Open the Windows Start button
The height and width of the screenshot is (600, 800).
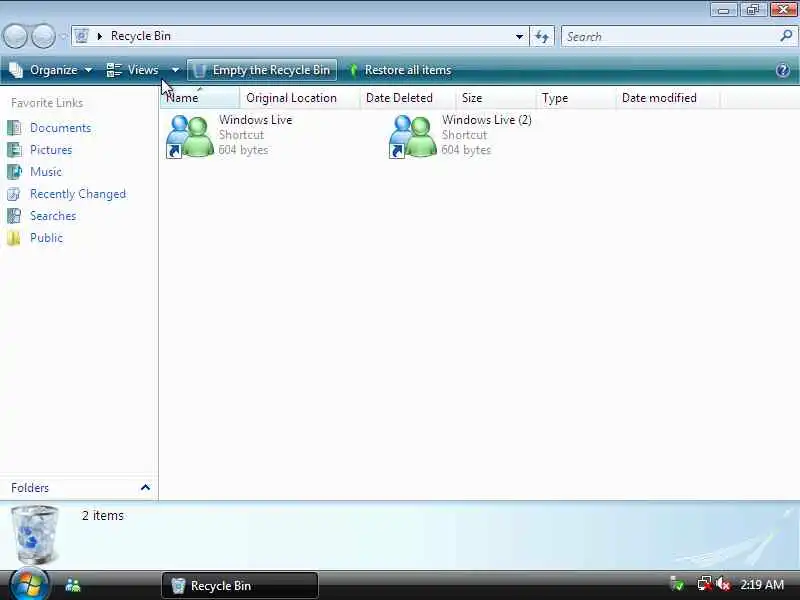[29, 584]
